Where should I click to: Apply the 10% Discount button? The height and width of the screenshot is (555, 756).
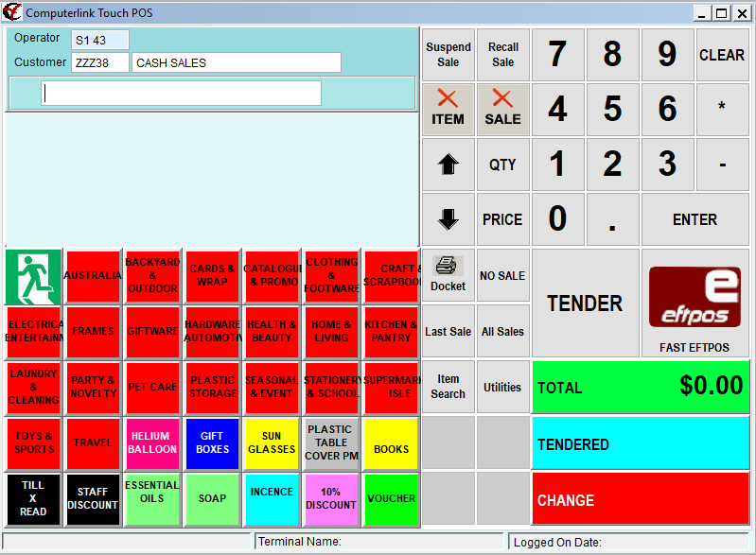[331, 499]
